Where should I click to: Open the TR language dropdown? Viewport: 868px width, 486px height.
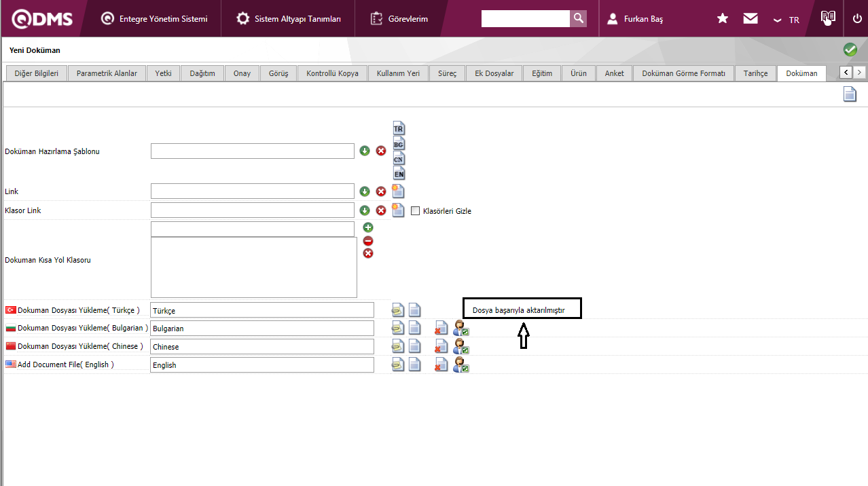tap(786, 20)
